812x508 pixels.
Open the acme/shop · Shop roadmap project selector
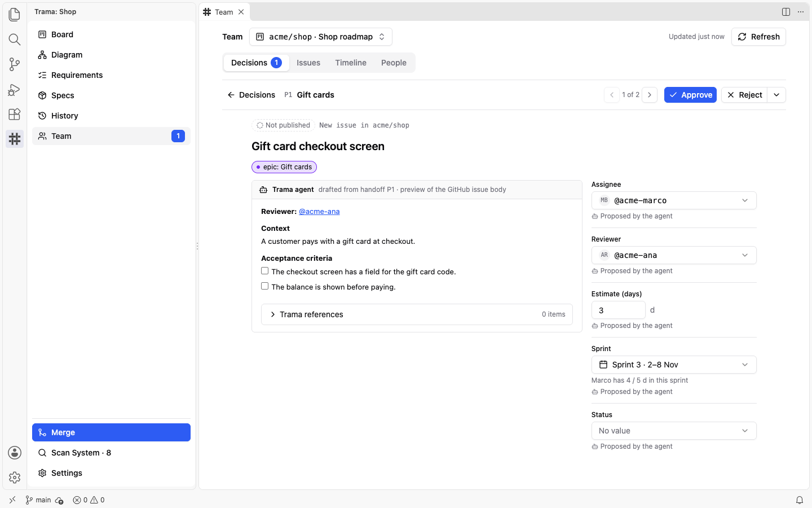tap(321, 37)
